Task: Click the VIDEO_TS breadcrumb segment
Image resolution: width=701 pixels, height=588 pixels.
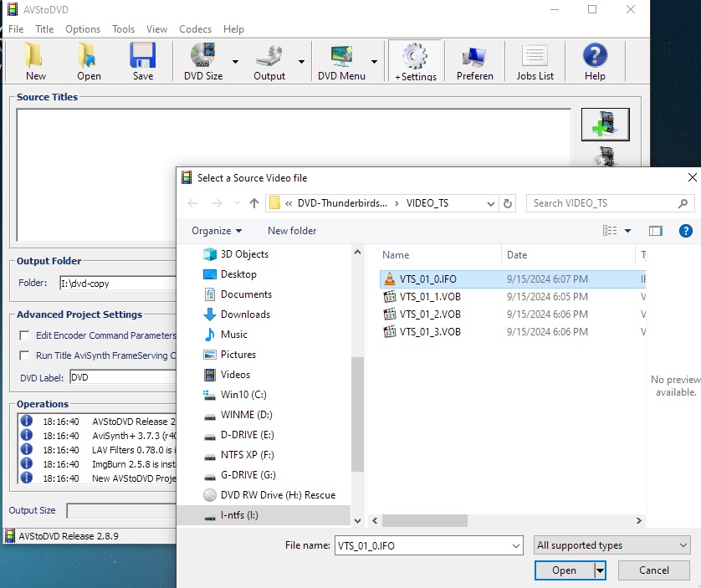Action: [x=427, y=203]
